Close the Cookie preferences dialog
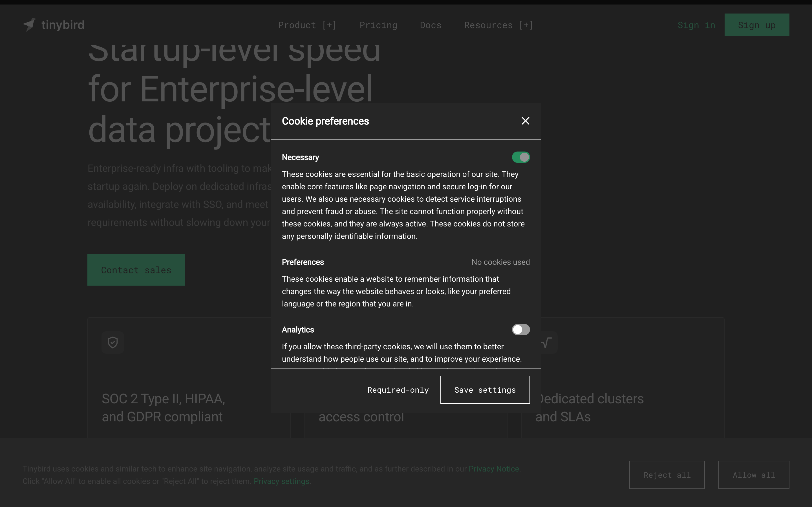Viewport: 812px width, 507px height. [525, 121]
